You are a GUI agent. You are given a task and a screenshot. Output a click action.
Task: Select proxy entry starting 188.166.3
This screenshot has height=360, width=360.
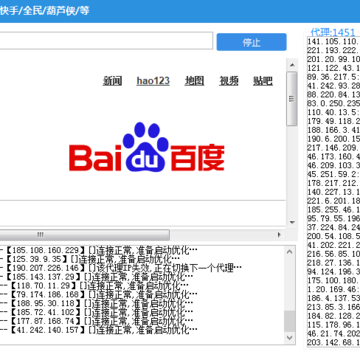click(333, 130)
